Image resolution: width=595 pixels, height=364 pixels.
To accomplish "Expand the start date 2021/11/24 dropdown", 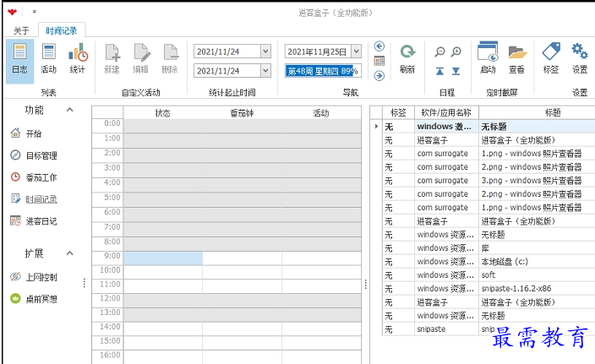I will [265, 52].
